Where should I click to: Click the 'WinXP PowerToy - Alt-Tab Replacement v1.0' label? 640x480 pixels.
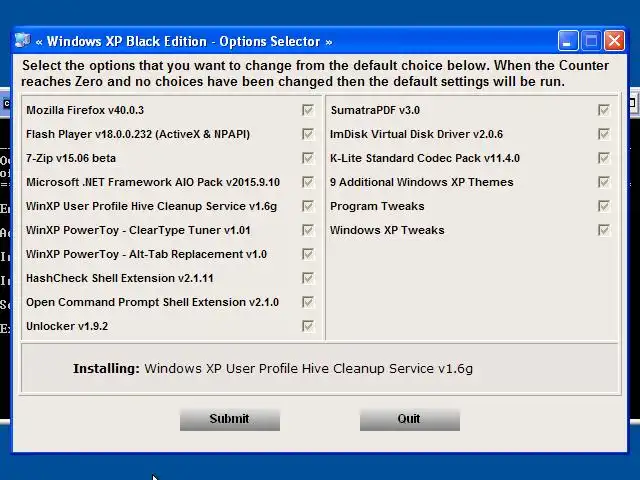tap(146, 255)
